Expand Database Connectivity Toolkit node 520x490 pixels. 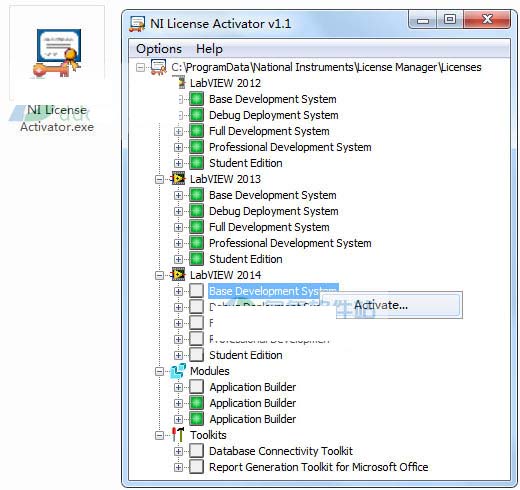(178, 451)
